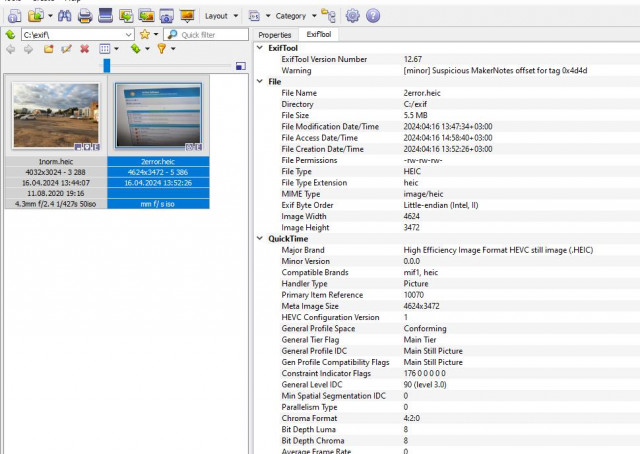640x454 pixels.
Task: Click the favorites star icon
Action: click(x=144, y=35)
